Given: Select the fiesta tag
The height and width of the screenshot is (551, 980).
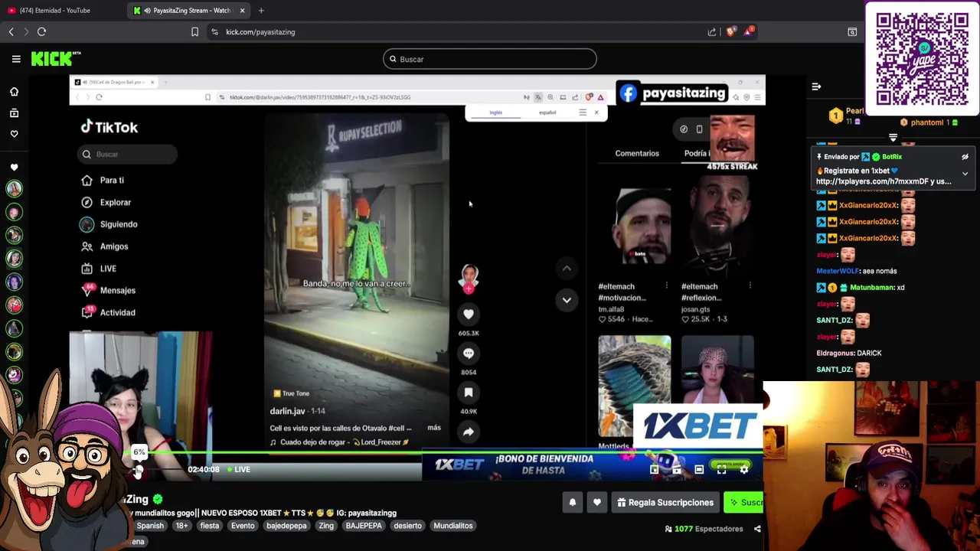Looking at the screenshot, I should click(209, 526).
